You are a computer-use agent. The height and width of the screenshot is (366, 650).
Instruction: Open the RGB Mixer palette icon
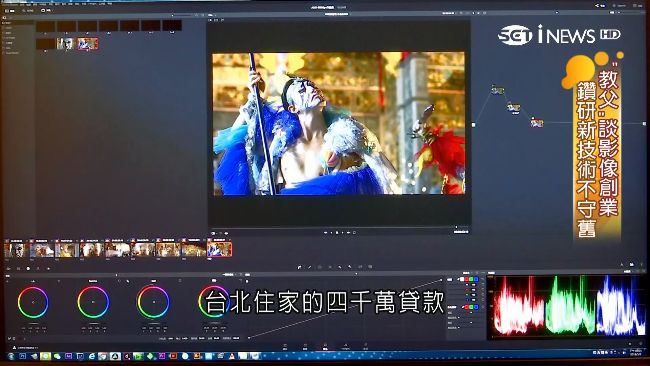[x=38, y=269]
